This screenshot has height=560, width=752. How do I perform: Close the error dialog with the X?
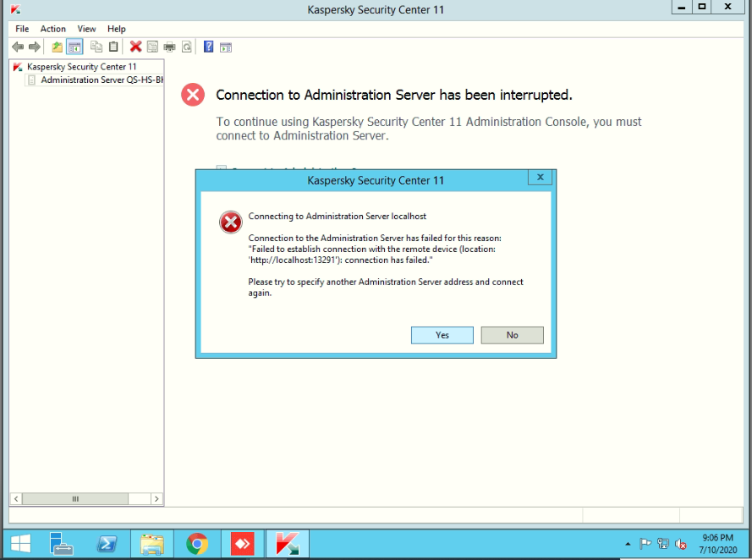tap(540, 178)
